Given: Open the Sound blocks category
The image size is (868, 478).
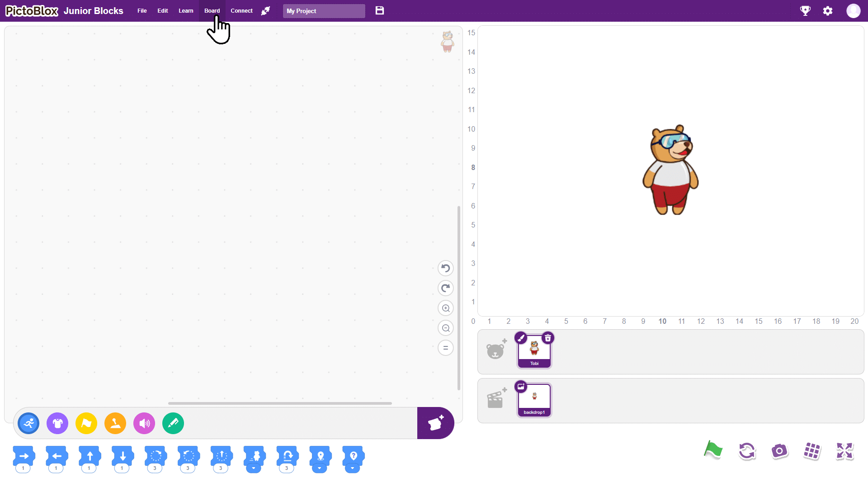Looking at the screenshot, I should pos(144,423).
